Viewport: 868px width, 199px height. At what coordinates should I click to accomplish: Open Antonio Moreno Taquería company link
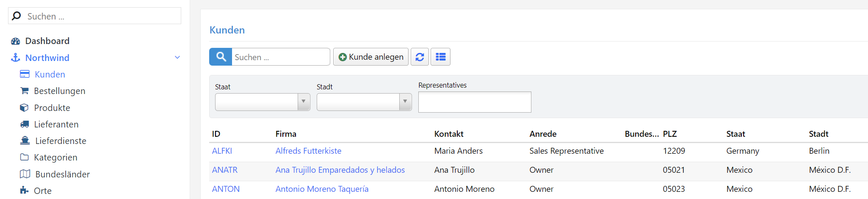tap(322, 189)
